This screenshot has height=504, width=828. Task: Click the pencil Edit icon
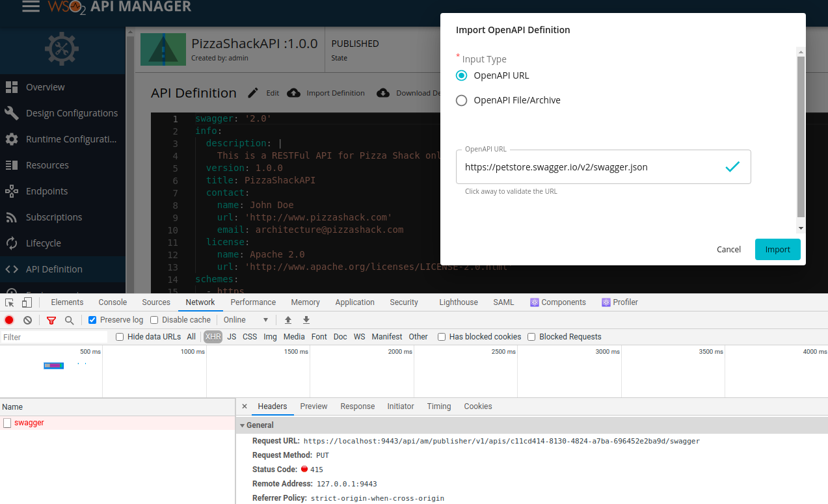[x=253, y=93]
